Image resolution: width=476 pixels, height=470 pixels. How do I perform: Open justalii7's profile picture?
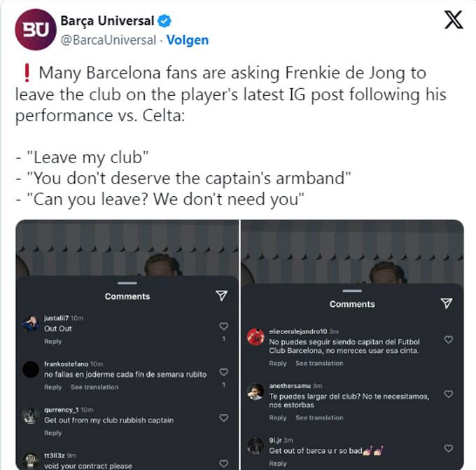point(31,324)
